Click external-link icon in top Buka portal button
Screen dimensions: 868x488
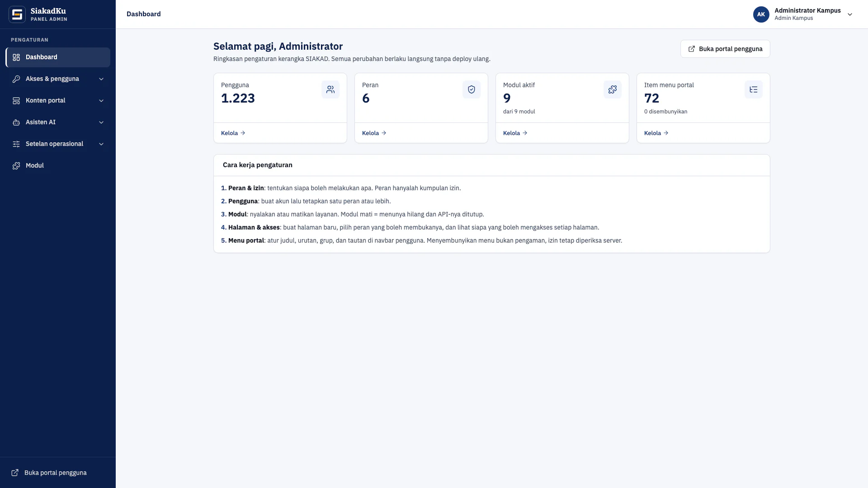pyautogui.click(x=692, y=49)
